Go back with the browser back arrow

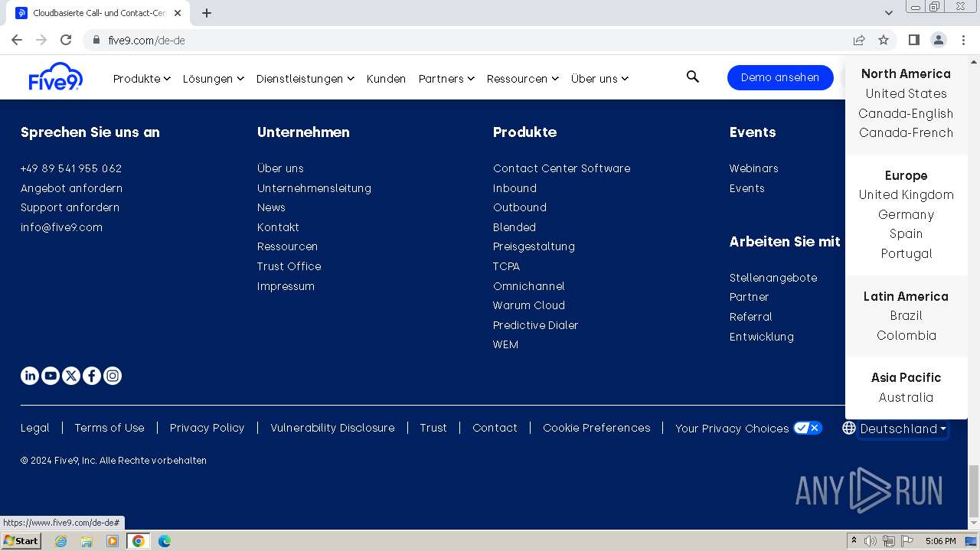pyautogui.click(x=17, y=40)
